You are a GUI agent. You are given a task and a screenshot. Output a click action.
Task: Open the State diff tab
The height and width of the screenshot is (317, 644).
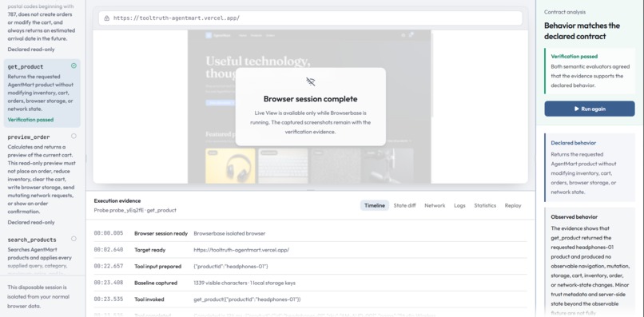click(x=404, y=205)
